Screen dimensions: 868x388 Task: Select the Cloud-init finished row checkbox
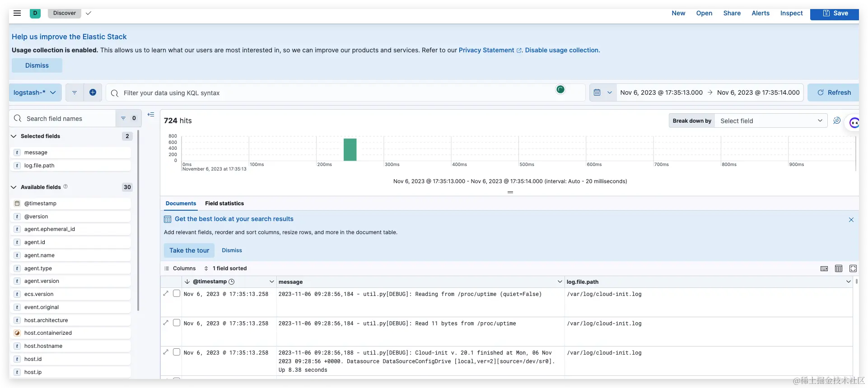click(x=177, y=352)
